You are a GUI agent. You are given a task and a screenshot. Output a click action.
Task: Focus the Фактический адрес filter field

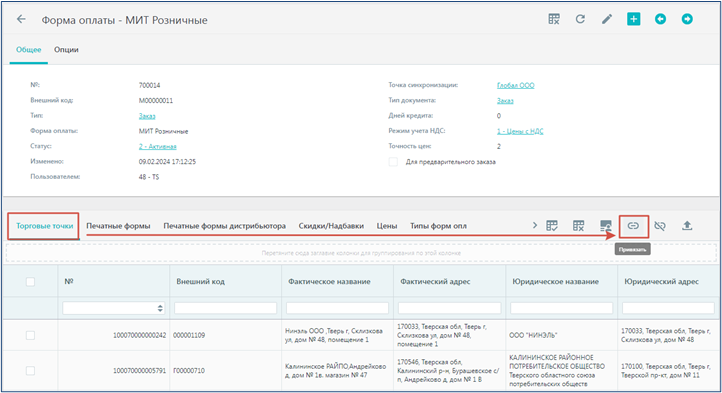coord(449,308)
